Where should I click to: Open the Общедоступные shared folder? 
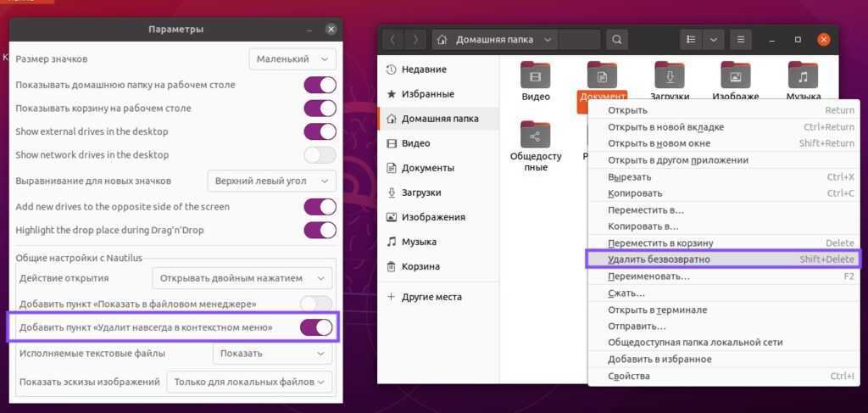pyautogui.click(x=536, y=135)
